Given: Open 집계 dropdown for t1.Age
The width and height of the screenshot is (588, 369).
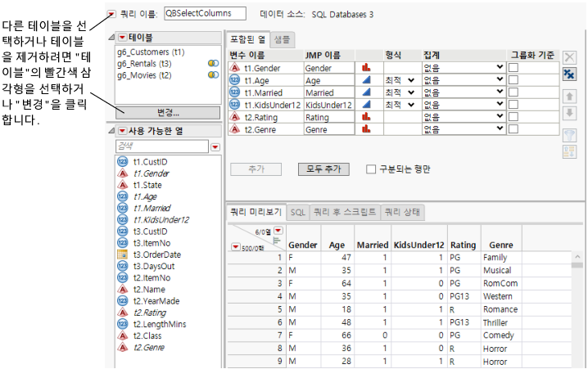Looking at the screenshot, I should click(x=464, y=80).
